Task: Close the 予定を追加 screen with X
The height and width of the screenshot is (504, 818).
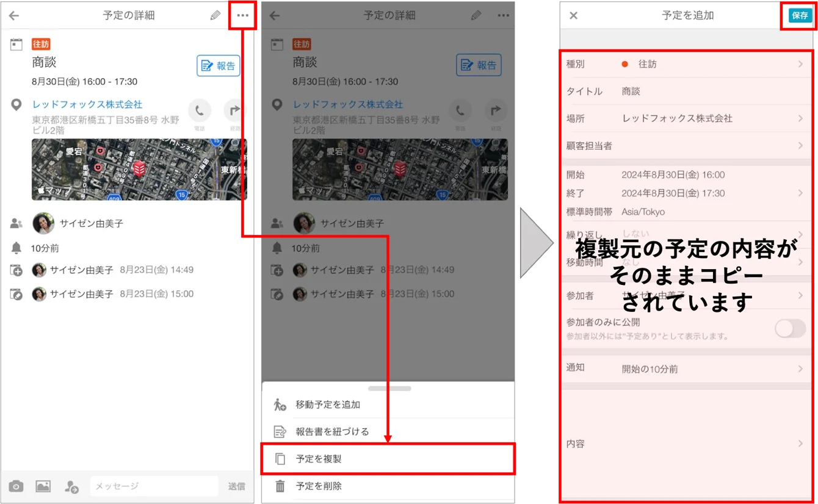Action: click(x=573, y=16)
